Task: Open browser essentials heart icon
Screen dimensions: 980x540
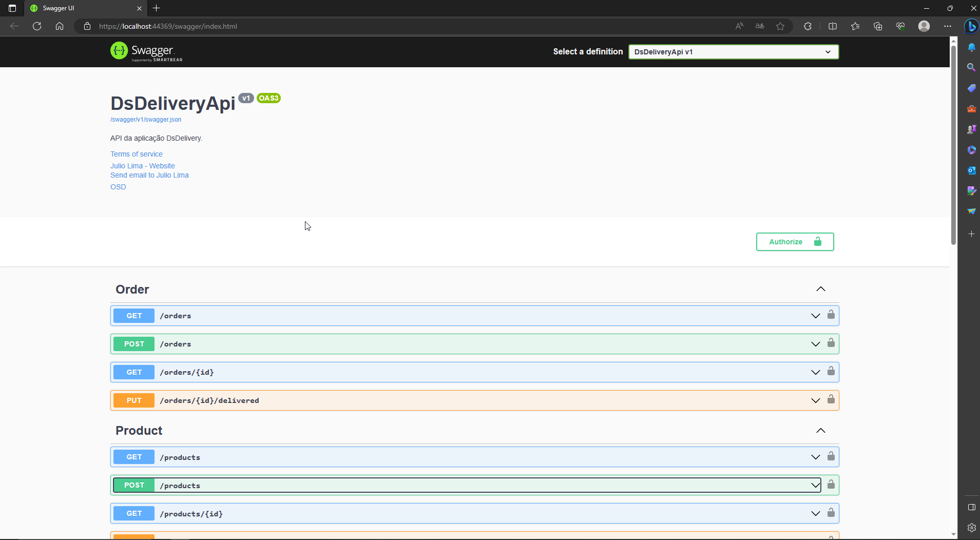Action: point(900,26)
